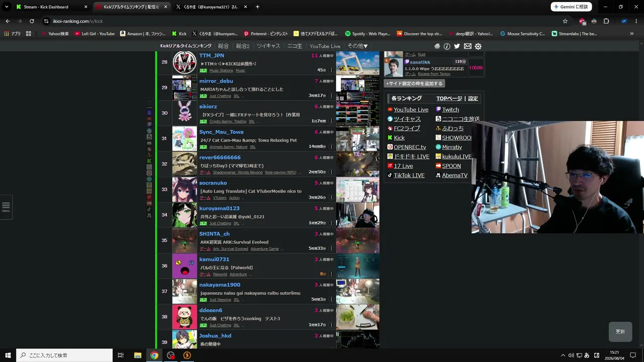Open SHINTA_ch stream preview thumbnail
The width and height of the screenshot is (644, 362).
358,241
